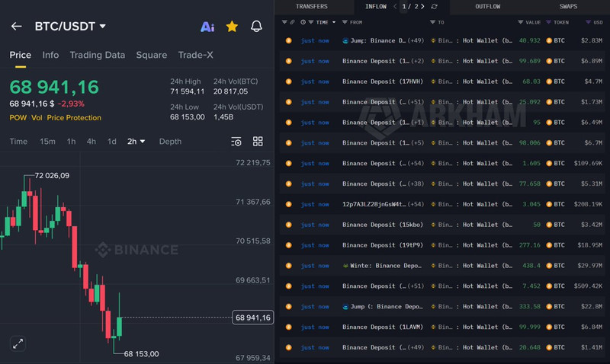Open the BTC/USDT pair dropdown
The image size is (610, 364).
(x=103, y=27)
